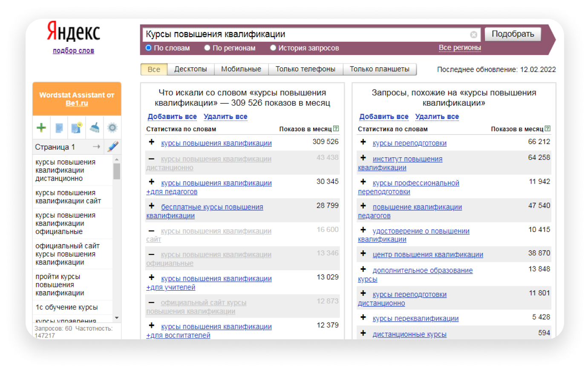The image size is (588, 370).
Task: Add 'курсы переквалификации' via plus icon
Action: coord(363,318)
